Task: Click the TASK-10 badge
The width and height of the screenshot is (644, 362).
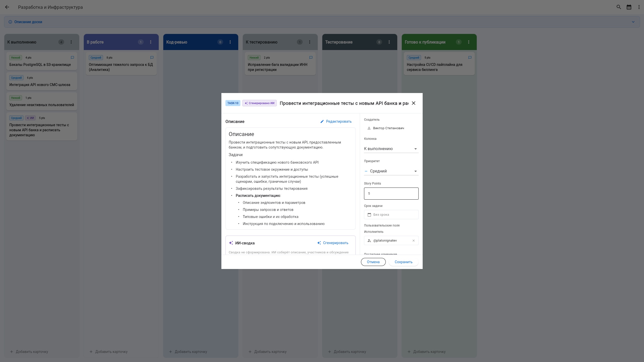Action: (233, 103)
